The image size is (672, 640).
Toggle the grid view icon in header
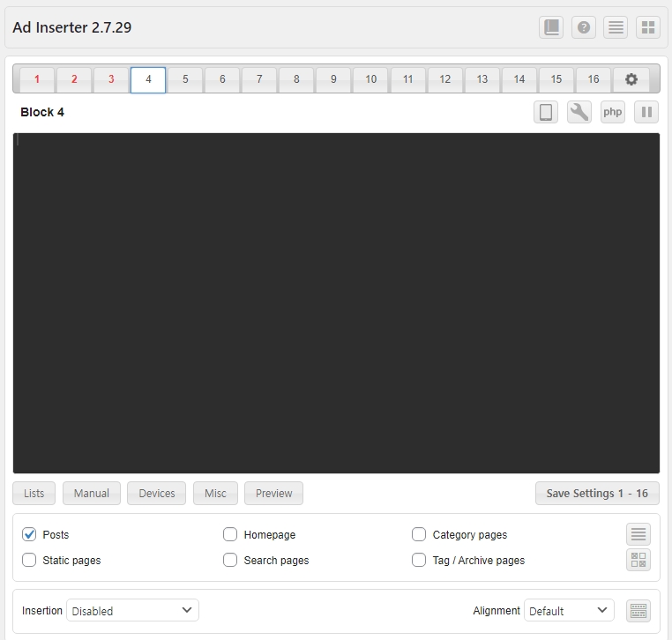click(648, 27)
